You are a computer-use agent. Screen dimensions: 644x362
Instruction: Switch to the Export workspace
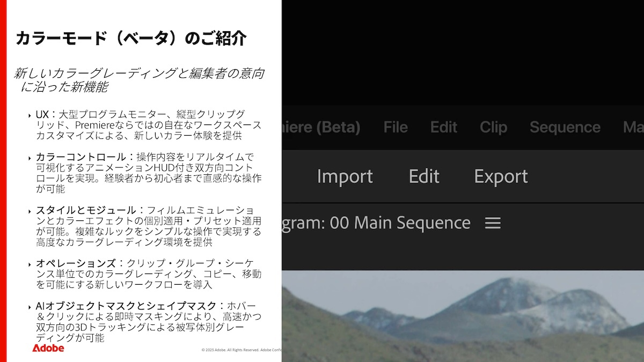pyautogui.click(x=500, y=176)
